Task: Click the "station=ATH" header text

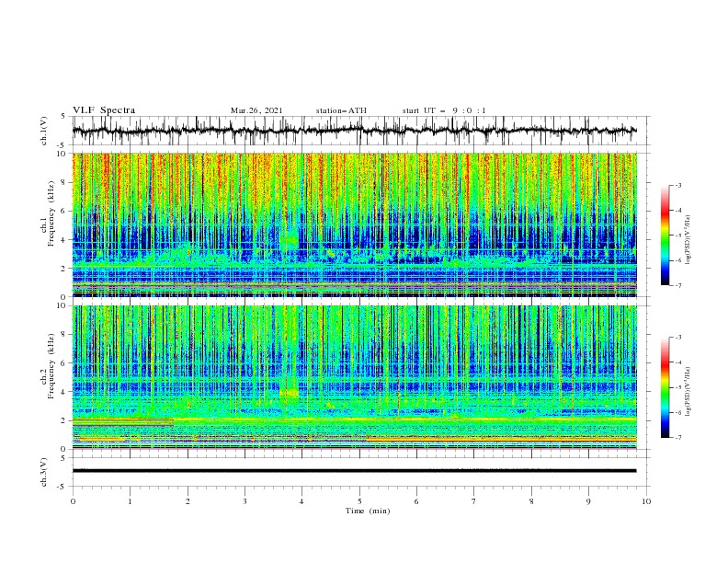Action: coord(341,110)
